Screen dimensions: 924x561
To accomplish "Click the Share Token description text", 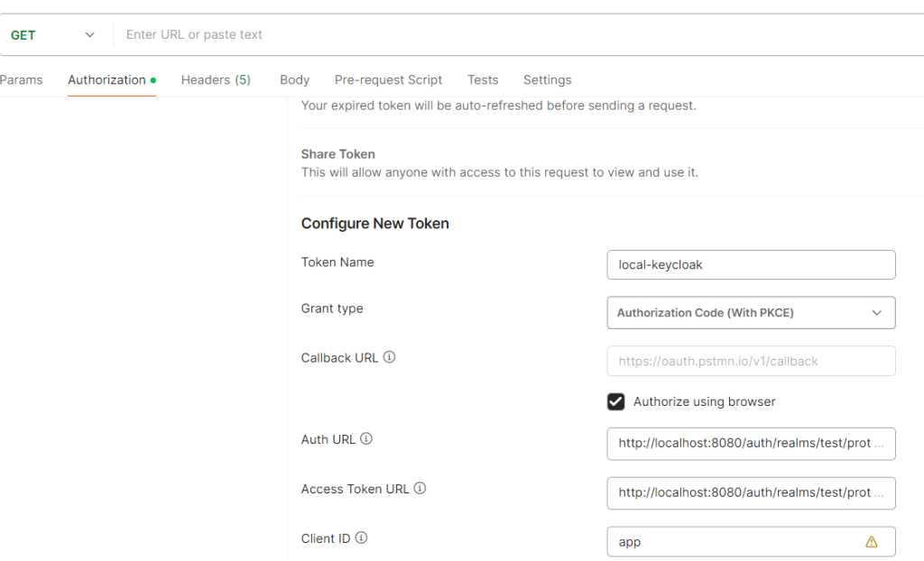I will tap(500, 172).
